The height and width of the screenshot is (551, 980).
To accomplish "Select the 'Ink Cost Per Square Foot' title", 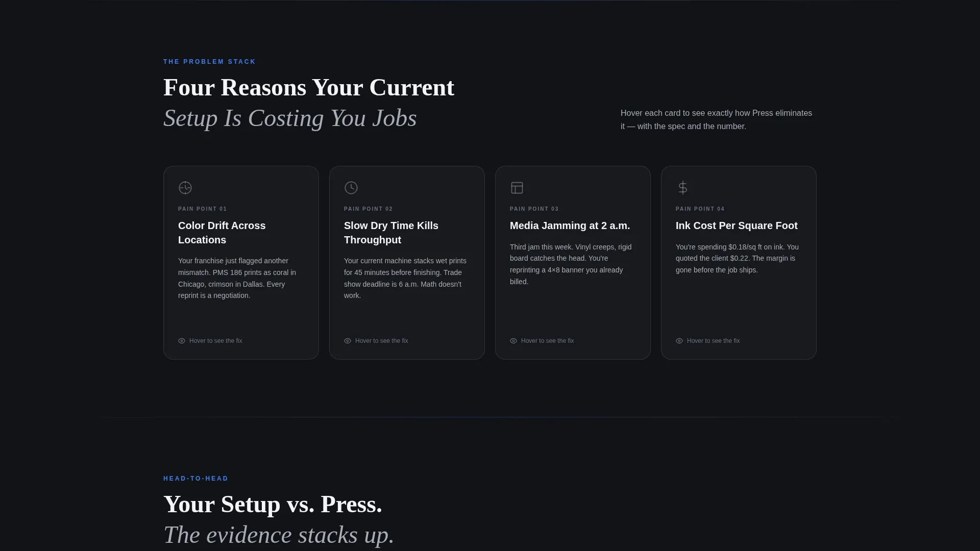I will [737, 226].
